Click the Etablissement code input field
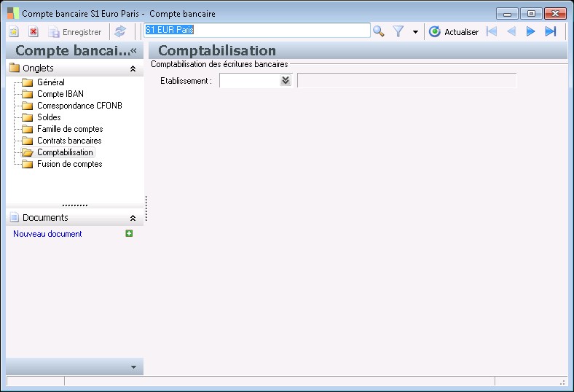Image resolution: width=574 pixels, height=392 pixels. tap(250, 81)
